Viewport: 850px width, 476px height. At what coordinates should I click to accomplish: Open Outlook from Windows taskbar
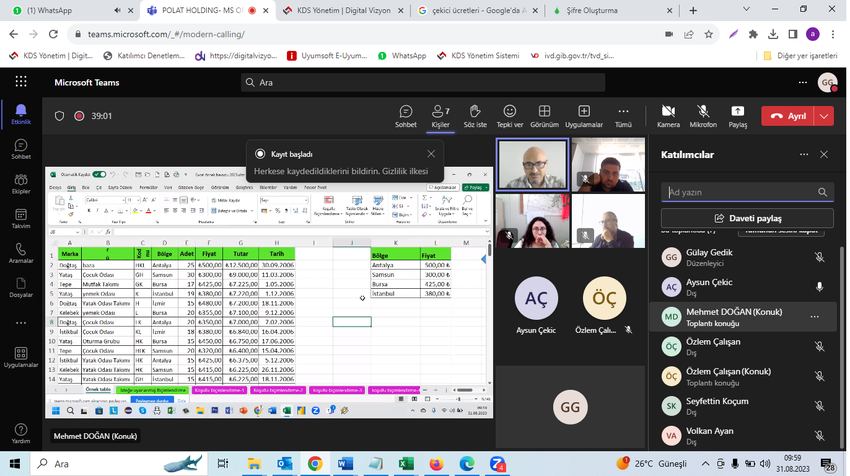(x=285, y=464)
